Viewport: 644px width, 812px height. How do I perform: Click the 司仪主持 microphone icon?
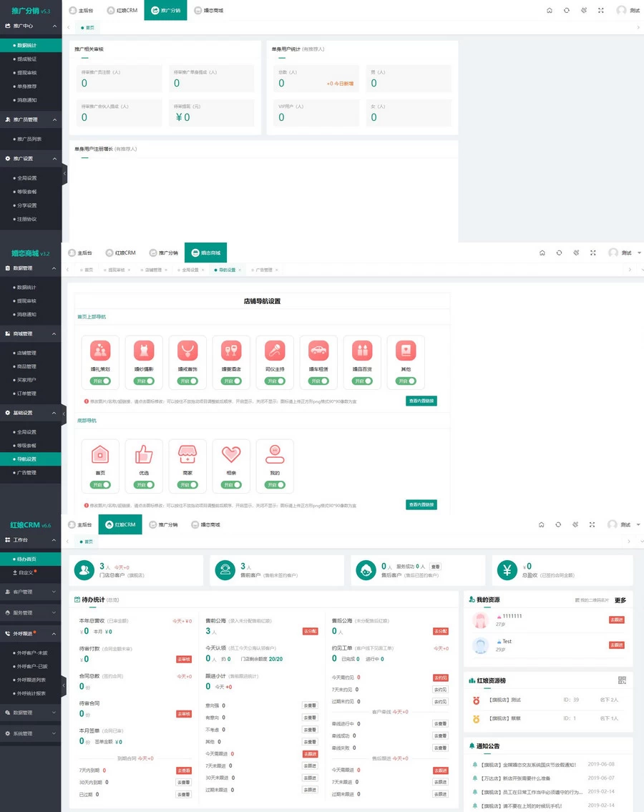[275, 351]
